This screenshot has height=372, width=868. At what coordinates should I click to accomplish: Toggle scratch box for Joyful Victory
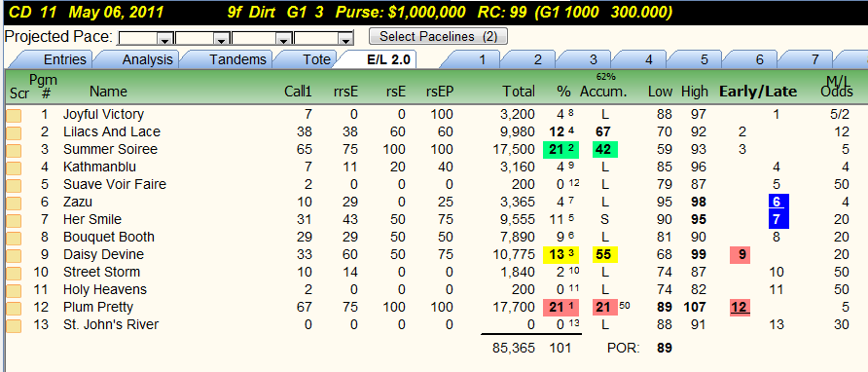[14, 115]
